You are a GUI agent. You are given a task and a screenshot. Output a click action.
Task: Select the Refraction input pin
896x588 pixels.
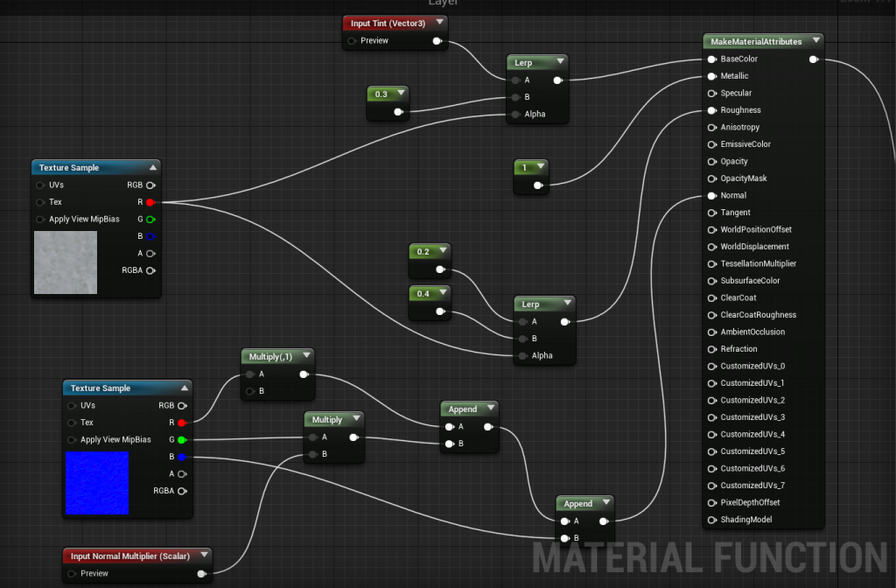(x=712, y=349)
